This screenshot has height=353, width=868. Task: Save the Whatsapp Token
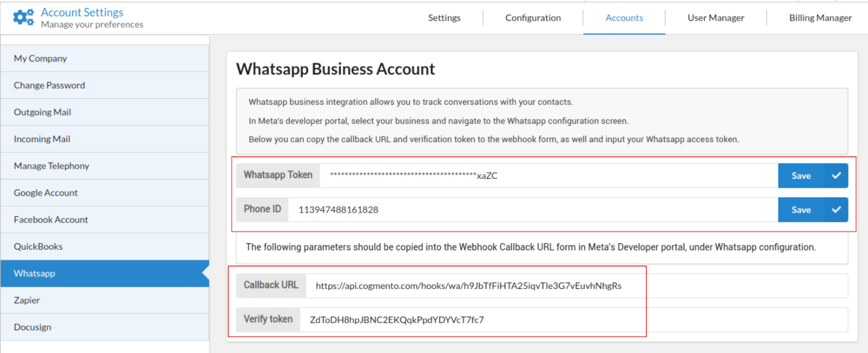[x=801, y=175]
